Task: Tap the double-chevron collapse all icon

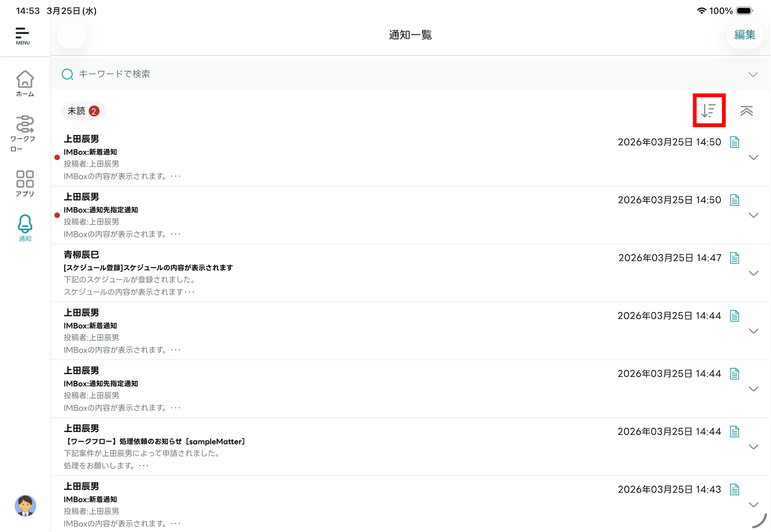Action: tap(746, 111)
